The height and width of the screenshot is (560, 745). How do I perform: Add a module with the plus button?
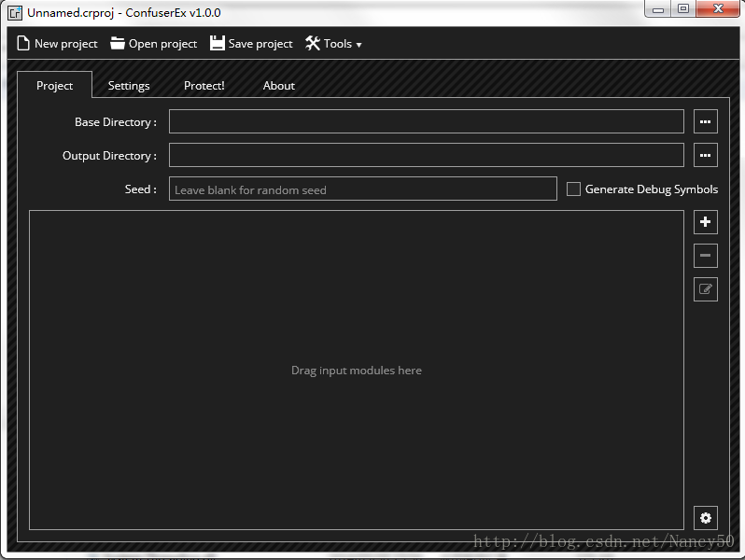pyautogui.click(x=706, y=222)
